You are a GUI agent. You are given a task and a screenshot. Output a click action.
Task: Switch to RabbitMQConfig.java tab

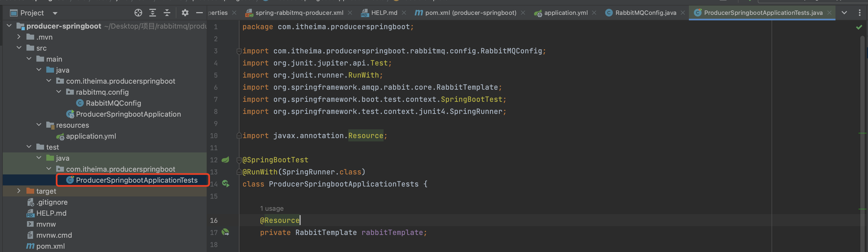[645, 13]
